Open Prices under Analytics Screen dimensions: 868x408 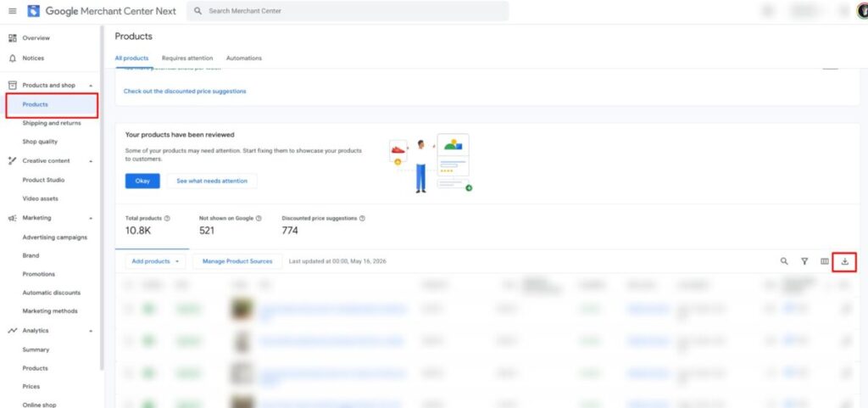tap(31, 387)
